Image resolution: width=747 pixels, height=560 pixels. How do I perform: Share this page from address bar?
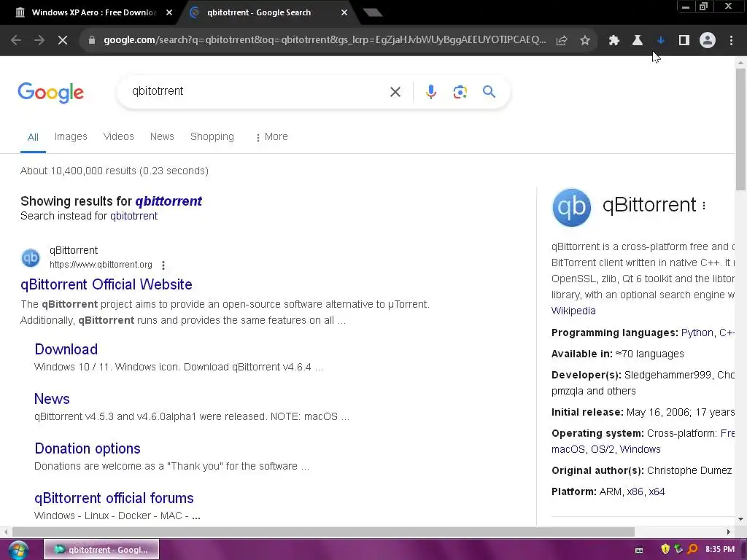click(562, 41)
